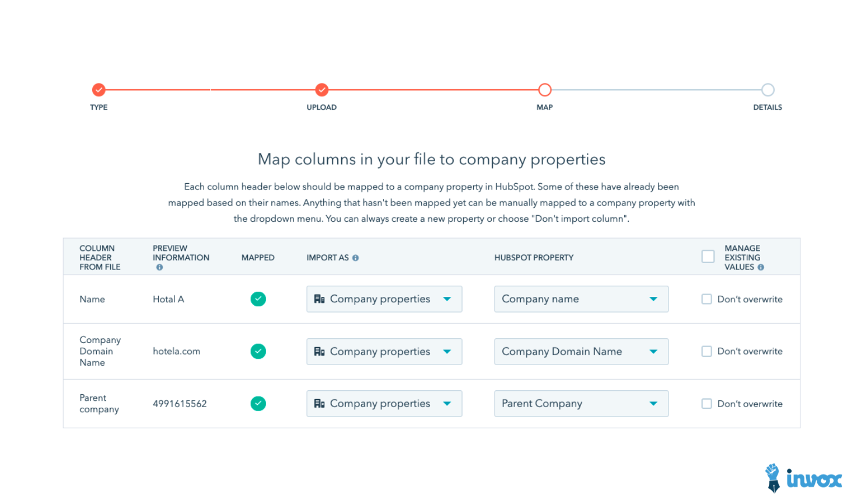Click the 'hotela.com' preview value
This screenshot has width=854, height=504.
pos(176,351)
